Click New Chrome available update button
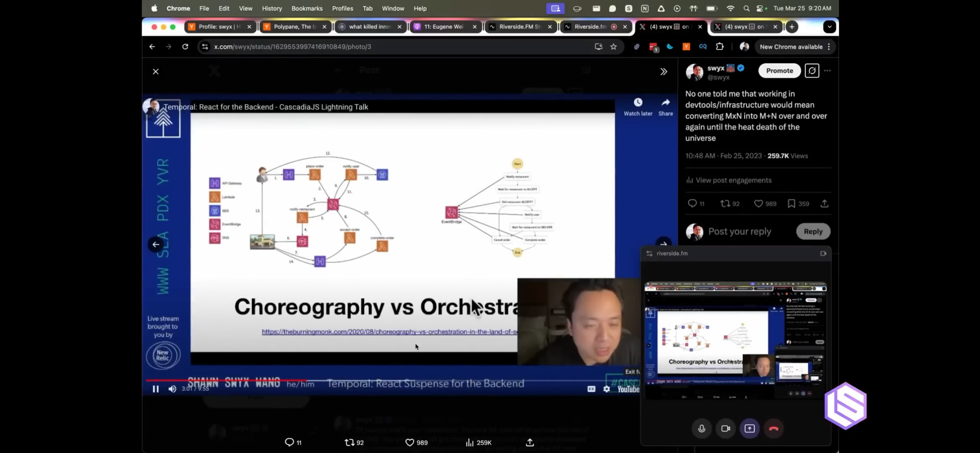 [x=795, y=46]
